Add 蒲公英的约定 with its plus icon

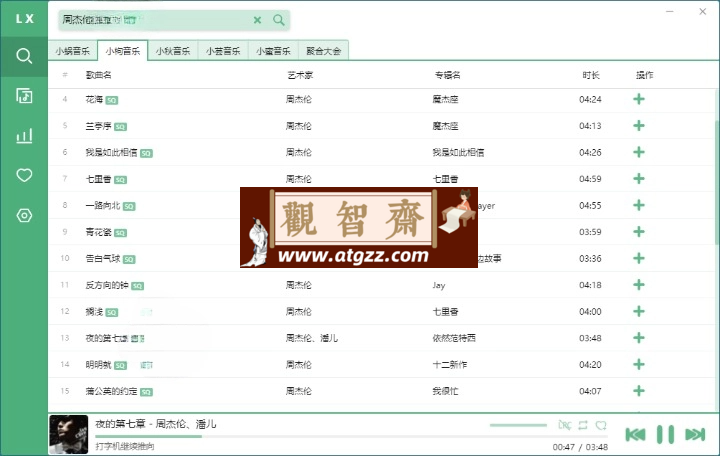point(639,391)
